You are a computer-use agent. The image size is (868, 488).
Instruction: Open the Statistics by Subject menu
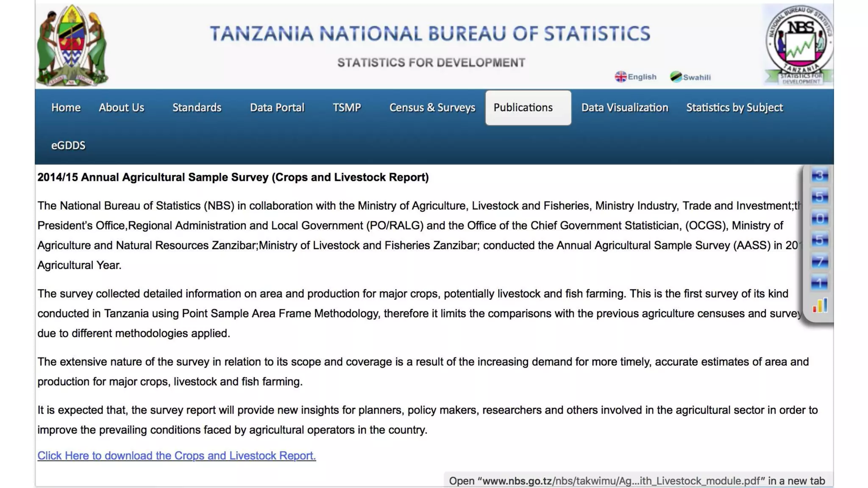(x=734, y=108)
